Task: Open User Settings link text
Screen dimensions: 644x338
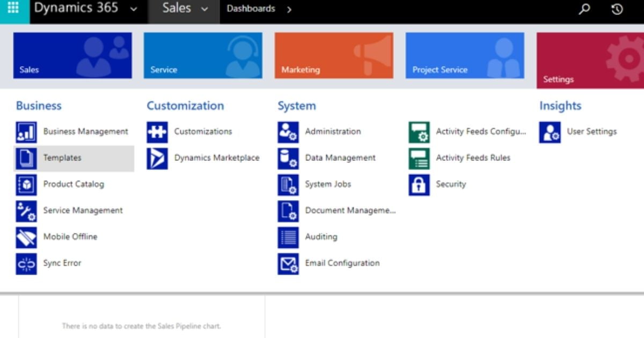Action: (x=592, y=131)
